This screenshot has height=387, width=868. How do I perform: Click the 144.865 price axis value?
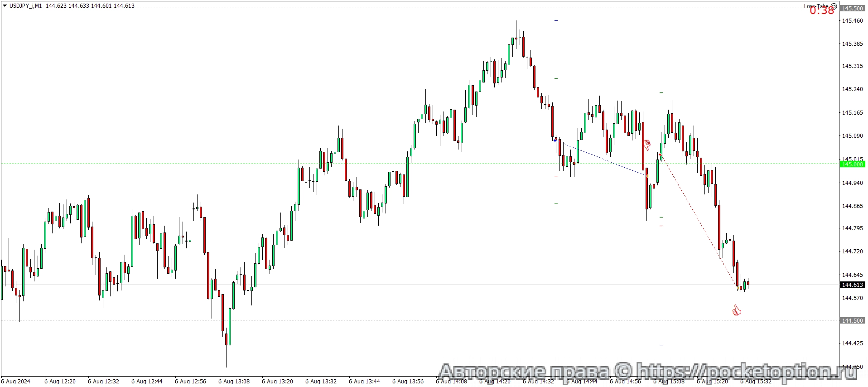(852, 206)
